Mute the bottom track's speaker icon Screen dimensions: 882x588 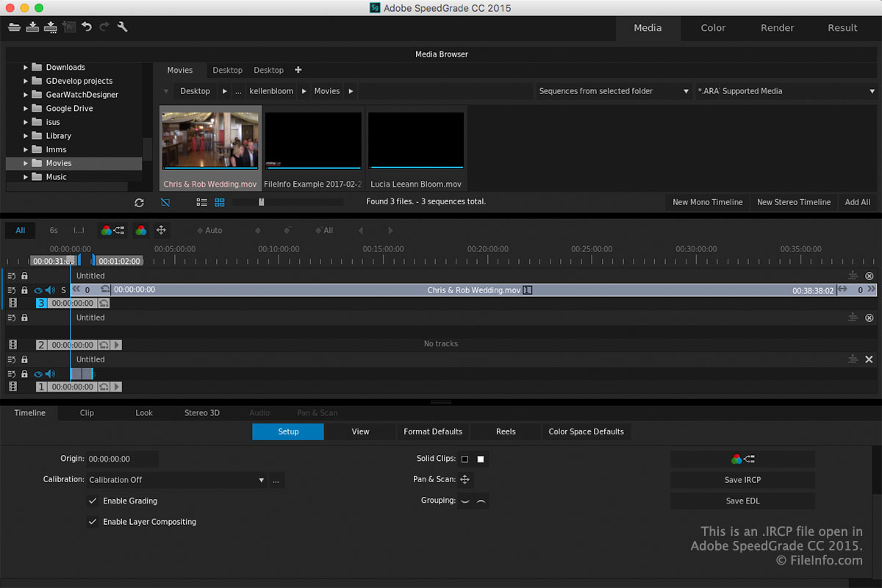(50, 374)
